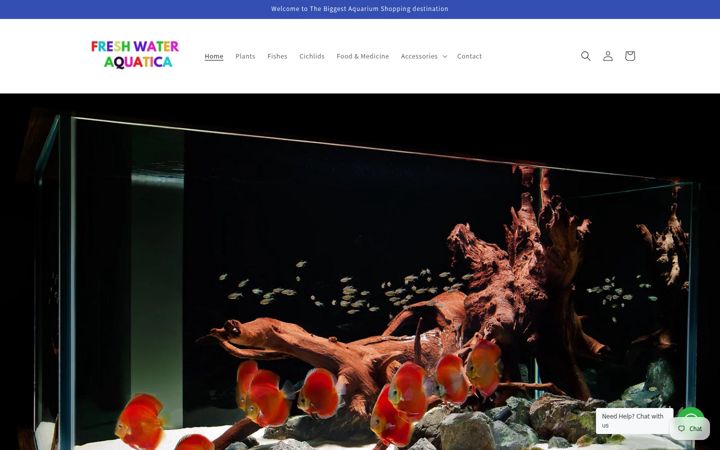Go to the Home menu item
The width and height of the screenshot is (720, 450).
point(214,56)
